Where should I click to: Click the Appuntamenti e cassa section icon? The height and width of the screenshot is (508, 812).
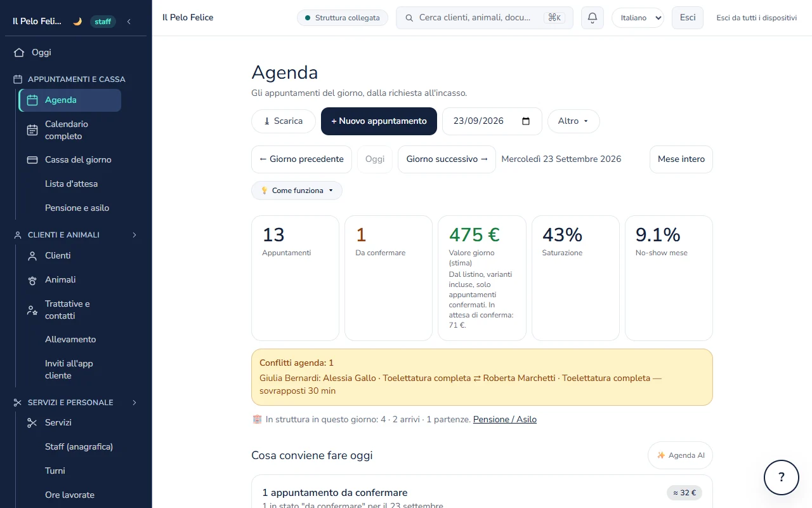[18, 79]
